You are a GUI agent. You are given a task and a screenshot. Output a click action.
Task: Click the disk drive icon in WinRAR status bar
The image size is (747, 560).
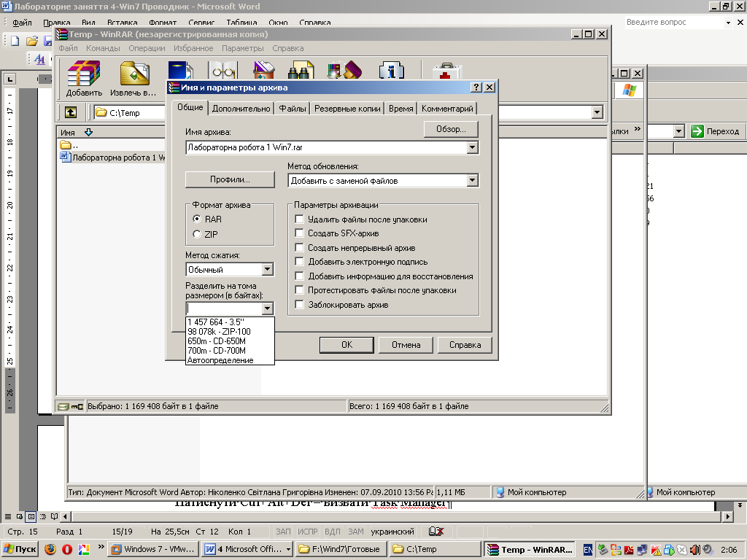[x=63, y=407]
